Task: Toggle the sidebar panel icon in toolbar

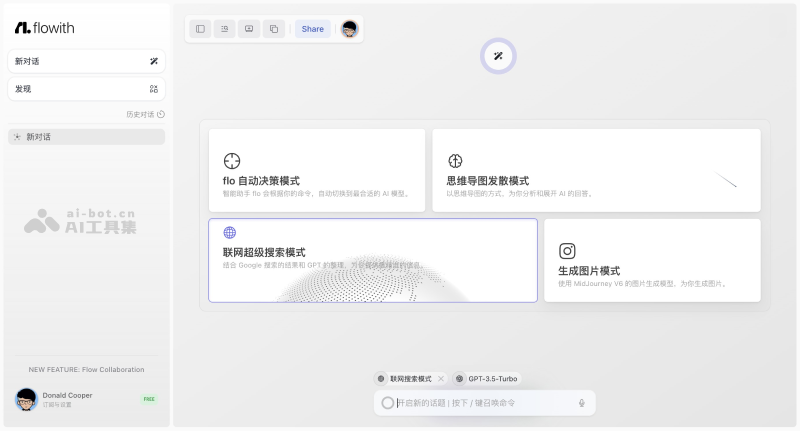Action: tap(200, 29)
